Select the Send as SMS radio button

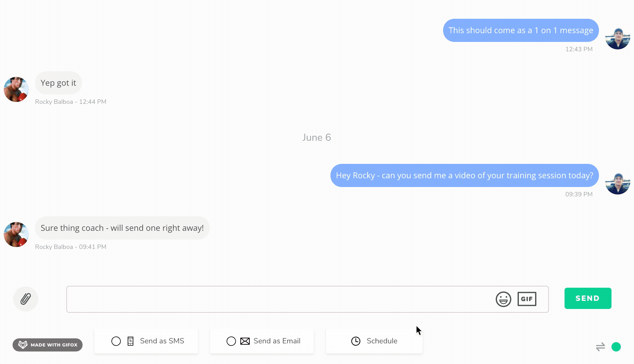click(116, 341)
